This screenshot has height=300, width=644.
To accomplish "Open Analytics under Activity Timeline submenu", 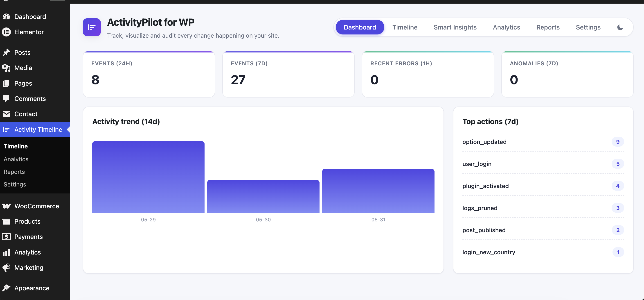I will (x=16, y=159).
